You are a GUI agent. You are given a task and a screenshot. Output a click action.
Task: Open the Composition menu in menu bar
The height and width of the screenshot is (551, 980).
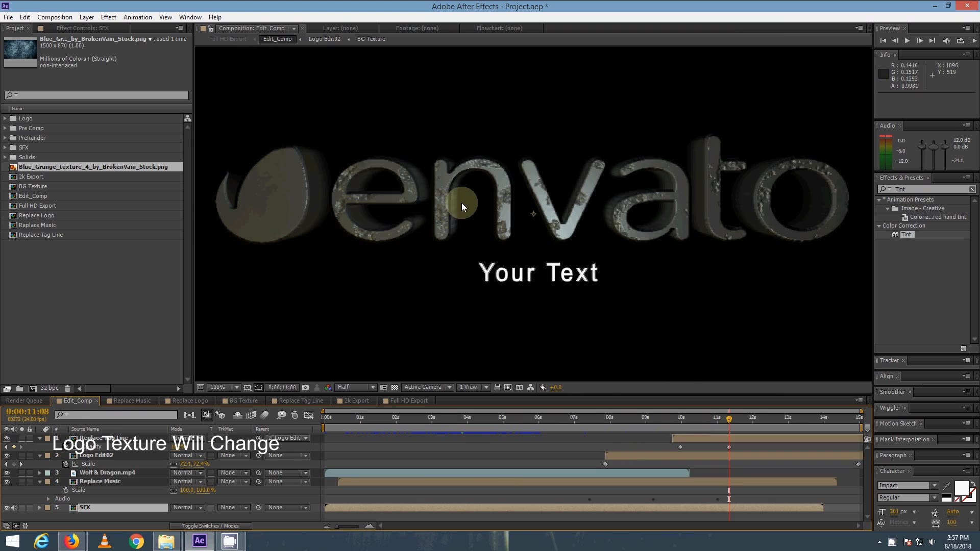55,17
